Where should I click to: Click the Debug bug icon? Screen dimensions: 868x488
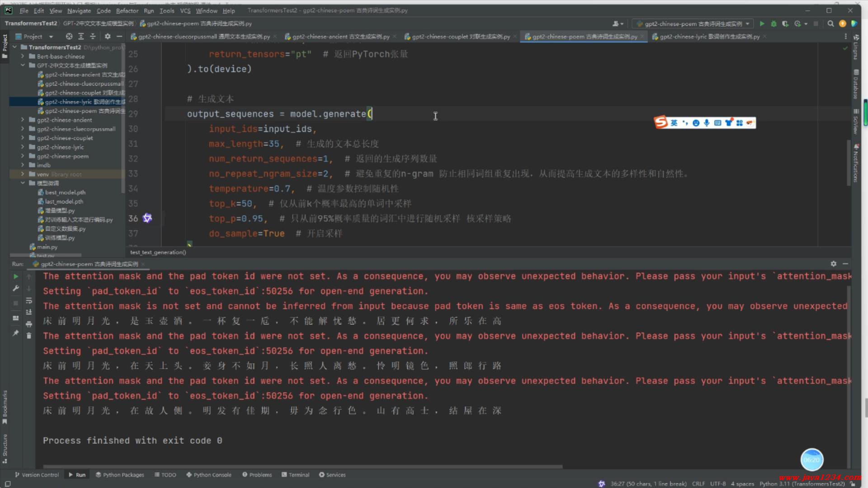774,23
